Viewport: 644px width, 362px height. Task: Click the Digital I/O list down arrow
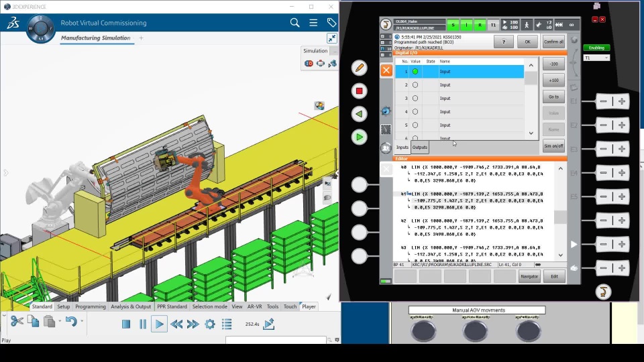(531, 133)
